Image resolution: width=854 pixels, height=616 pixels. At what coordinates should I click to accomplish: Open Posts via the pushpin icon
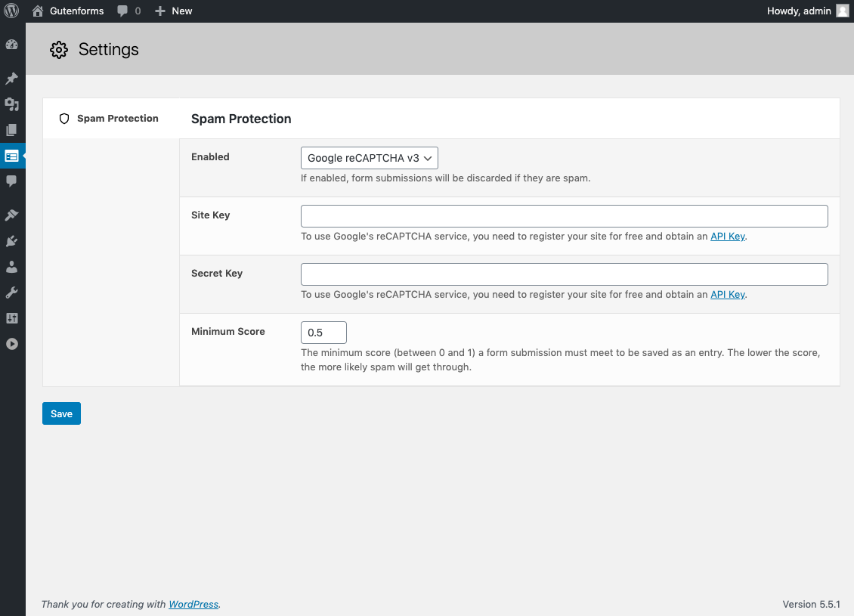click(11, 79)
